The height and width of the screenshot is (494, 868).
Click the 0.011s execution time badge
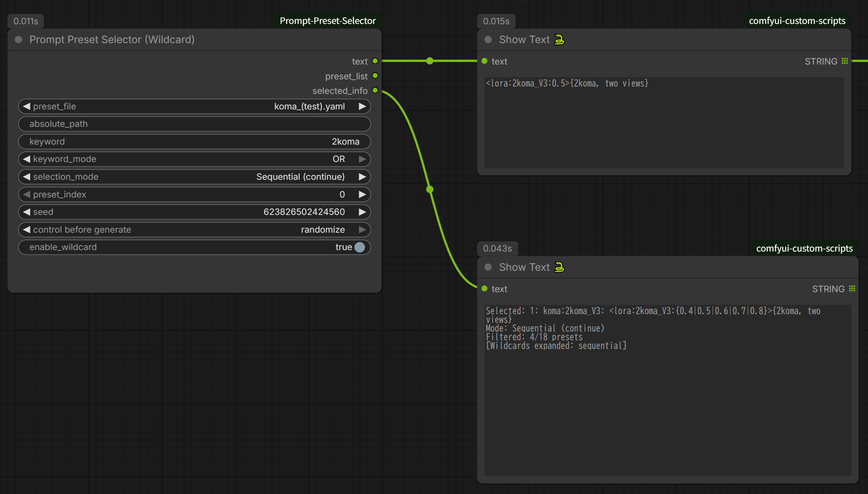[26, 21]
